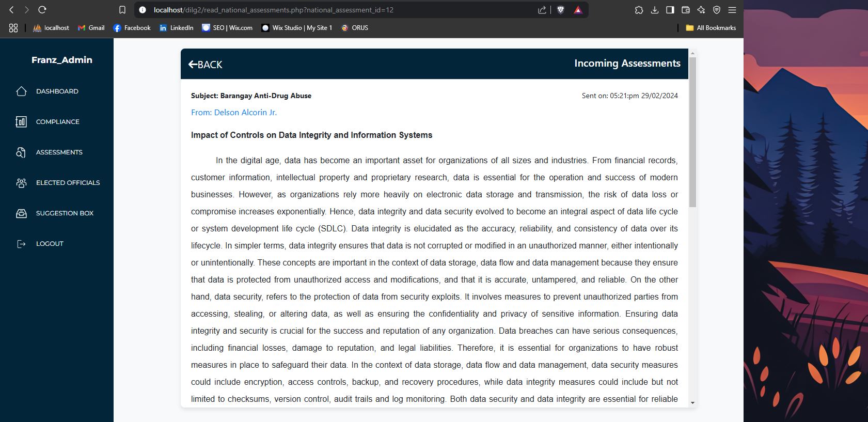Viewport: 868px width, 422px height.
Task: Click the Elected Officials people icon
Action: click(21, 183)
